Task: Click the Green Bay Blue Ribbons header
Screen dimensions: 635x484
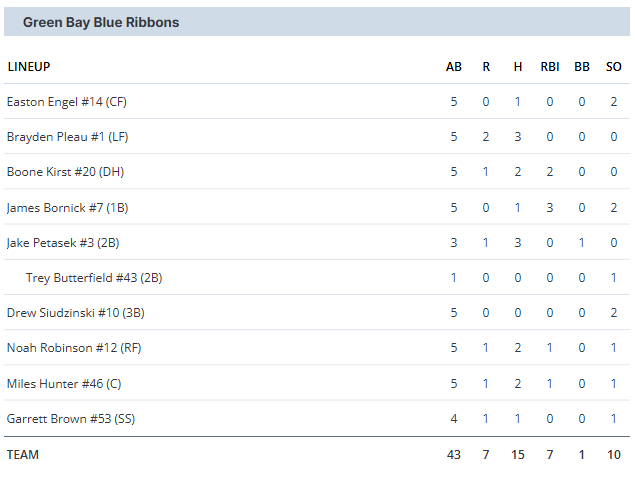Action: coord(101,22)
